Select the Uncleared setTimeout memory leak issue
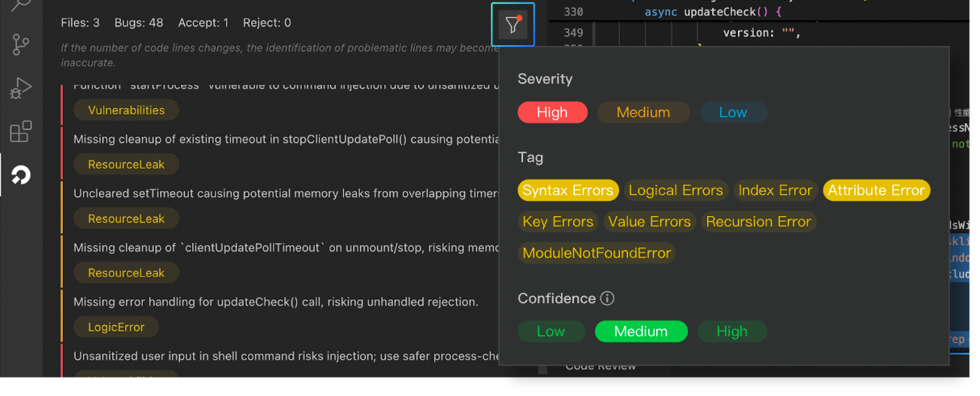 (x=284, y=194)
